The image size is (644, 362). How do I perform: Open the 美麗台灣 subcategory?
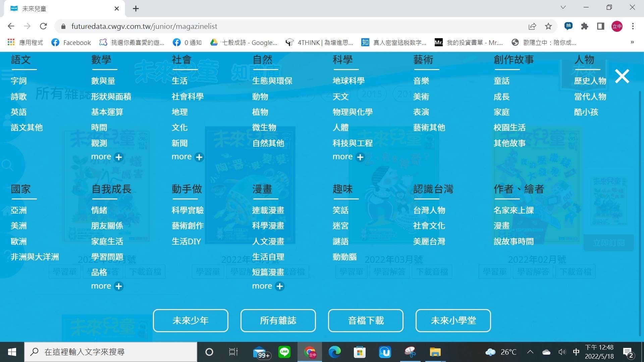[x=429, y=241]
